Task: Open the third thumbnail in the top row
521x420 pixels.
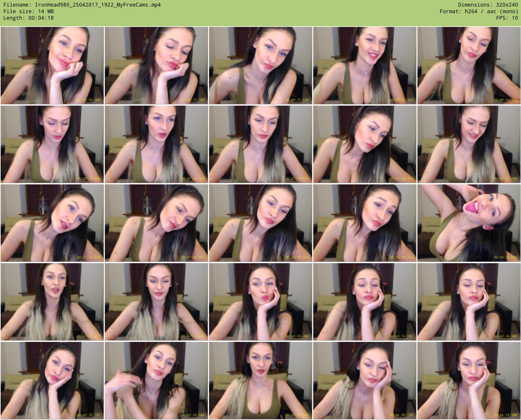Action: point(260,66)
